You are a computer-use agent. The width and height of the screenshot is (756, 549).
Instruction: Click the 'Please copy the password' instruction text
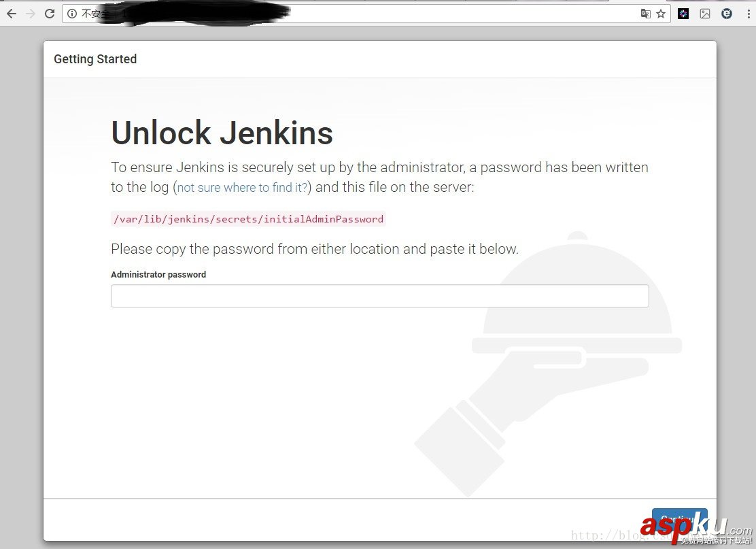(x=314, y=249)
